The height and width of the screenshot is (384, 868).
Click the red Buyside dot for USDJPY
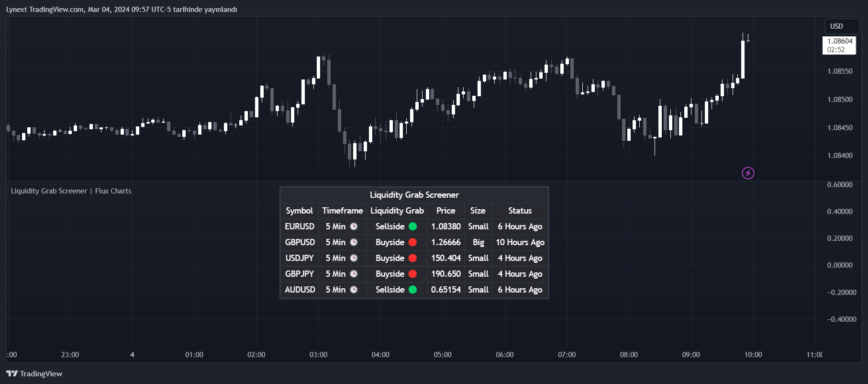point(412,258)
